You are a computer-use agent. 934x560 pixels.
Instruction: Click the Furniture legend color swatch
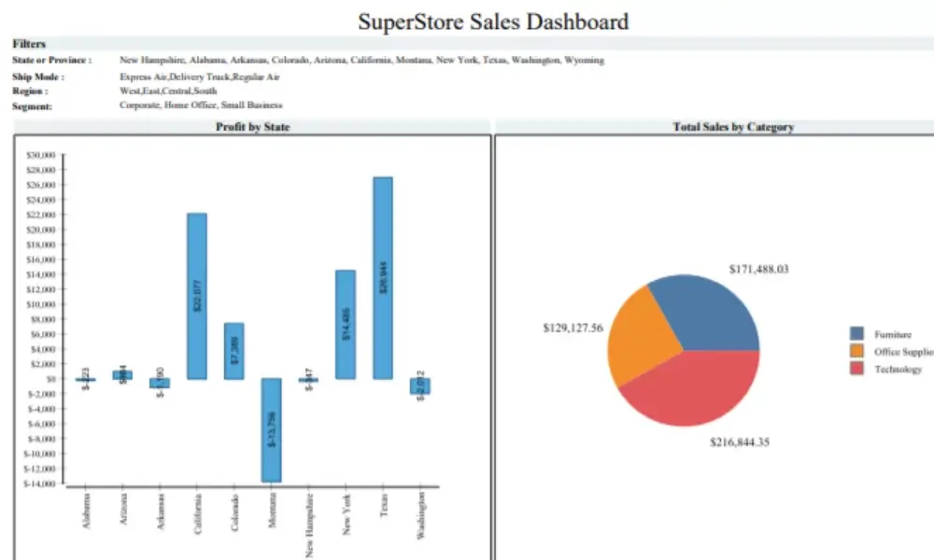856,334
